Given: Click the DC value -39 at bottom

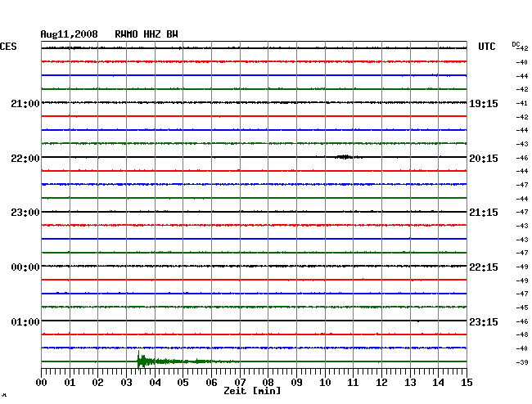Looking at the screenshot, I should (522, 362).
